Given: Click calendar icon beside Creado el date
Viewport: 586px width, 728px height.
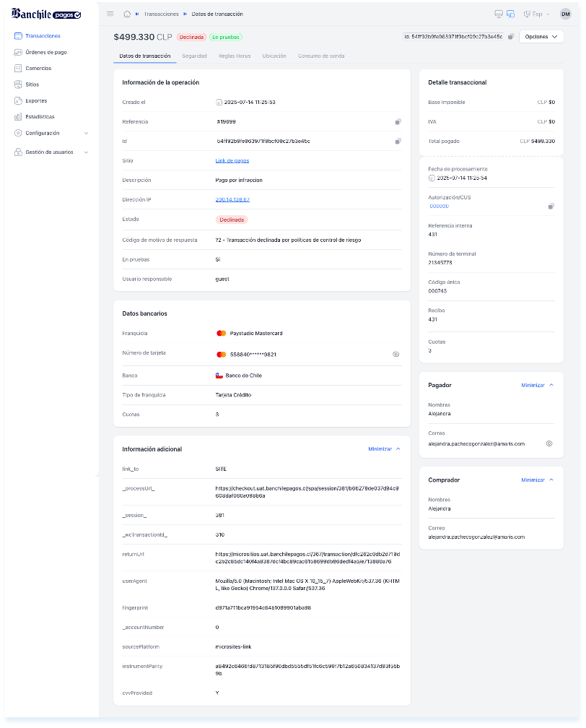Looking at the screenshot, I should point(219,102).
